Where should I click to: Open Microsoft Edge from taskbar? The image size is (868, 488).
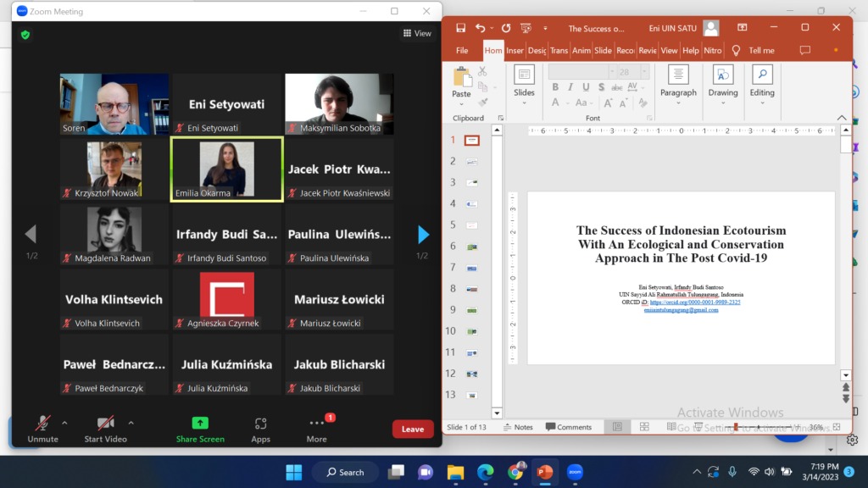pos(486,472)
